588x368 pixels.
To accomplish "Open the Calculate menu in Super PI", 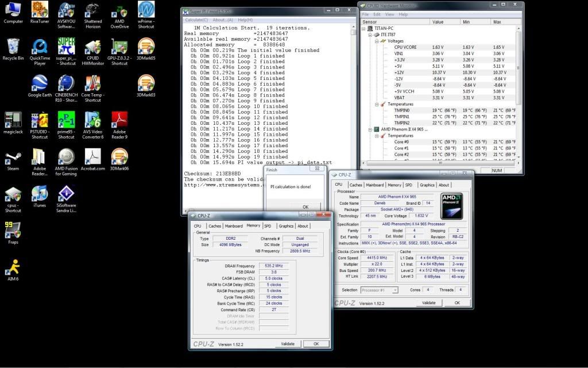I will click(x=196, y=20).
